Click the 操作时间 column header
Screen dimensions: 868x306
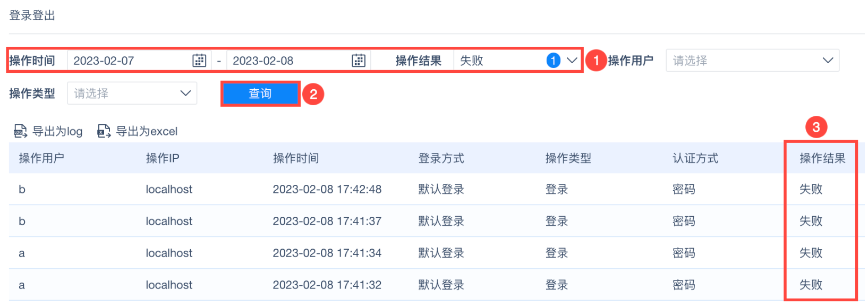(296, 158)
